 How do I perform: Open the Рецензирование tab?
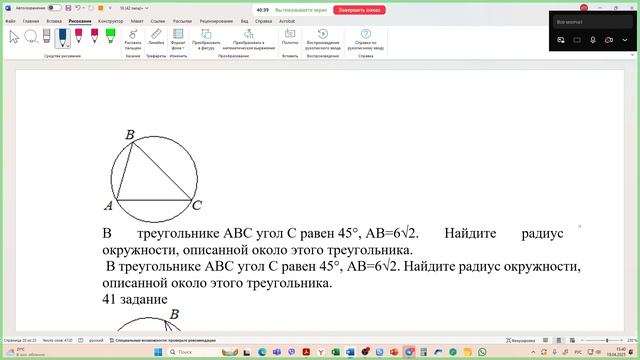(x=216, y=21)
